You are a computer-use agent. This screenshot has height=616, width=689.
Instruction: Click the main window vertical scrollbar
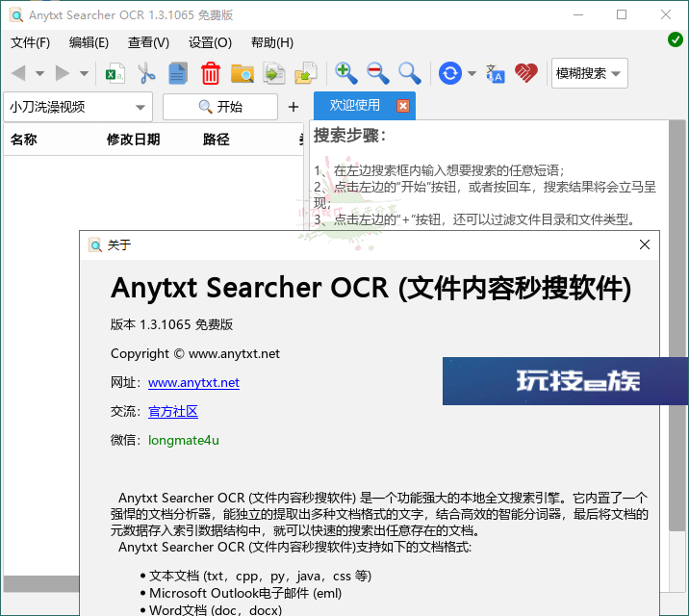677,325
